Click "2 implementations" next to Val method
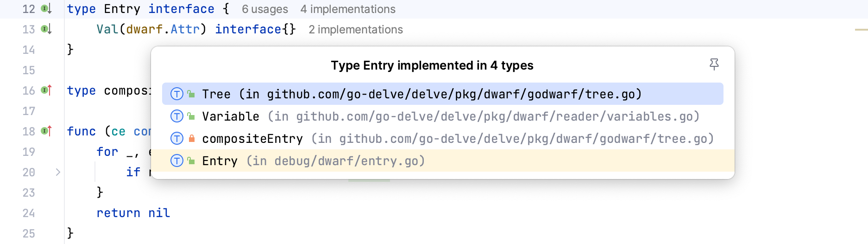 tap(356, 30)
